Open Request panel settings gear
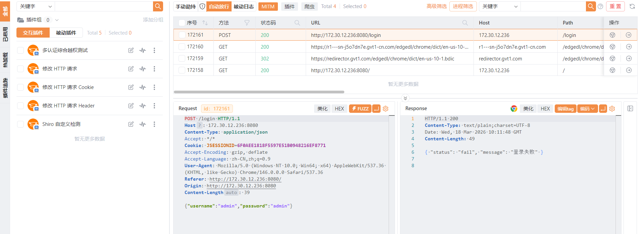This screenshot has height=234, width=644. [386, 109]
